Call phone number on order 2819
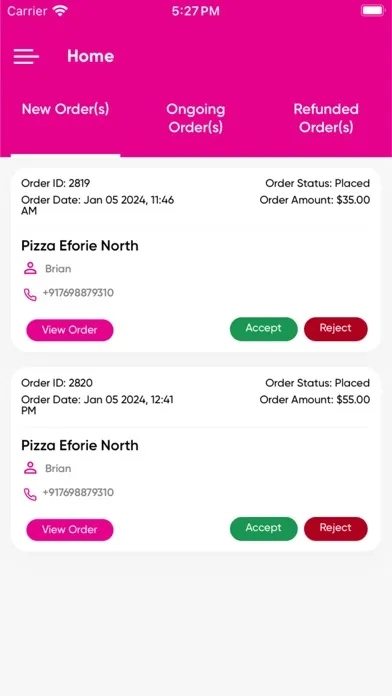392x696 pixels. 78,293
